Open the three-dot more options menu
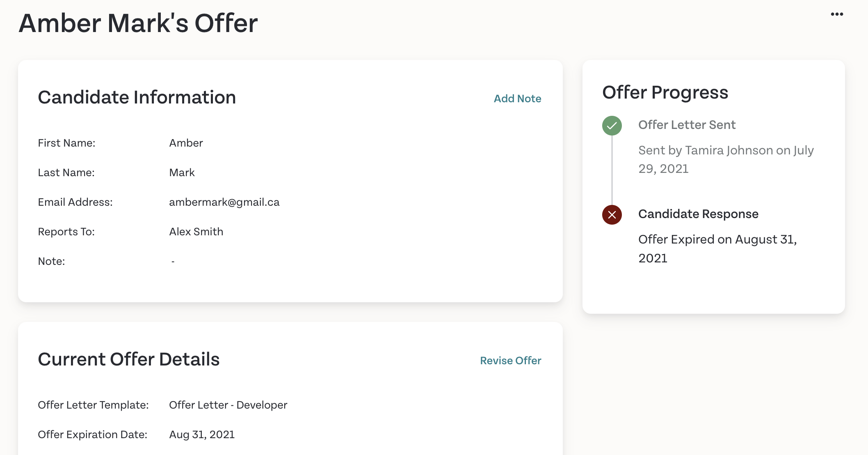This screenshot has height=455, width=868. [837, 14]
